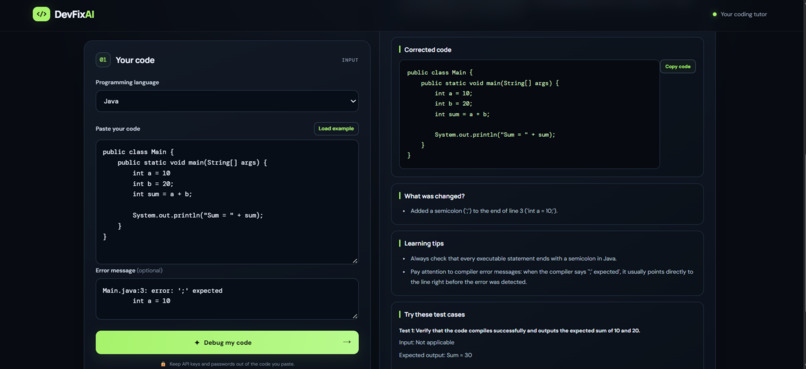Click the 'What was changed?' heading
Viewport: 806px width, 369px height.
(434, 196)
